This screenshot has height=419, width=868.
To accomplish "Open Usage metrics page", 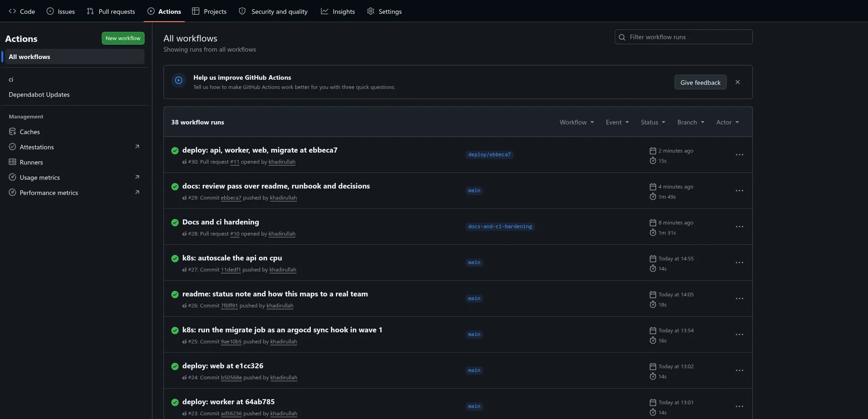I will 74,177.
